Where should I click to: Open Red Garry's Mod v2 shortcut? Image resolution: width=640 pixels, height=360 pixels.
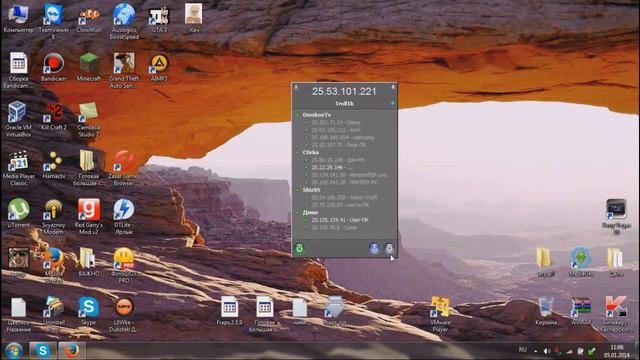[89, 217]
